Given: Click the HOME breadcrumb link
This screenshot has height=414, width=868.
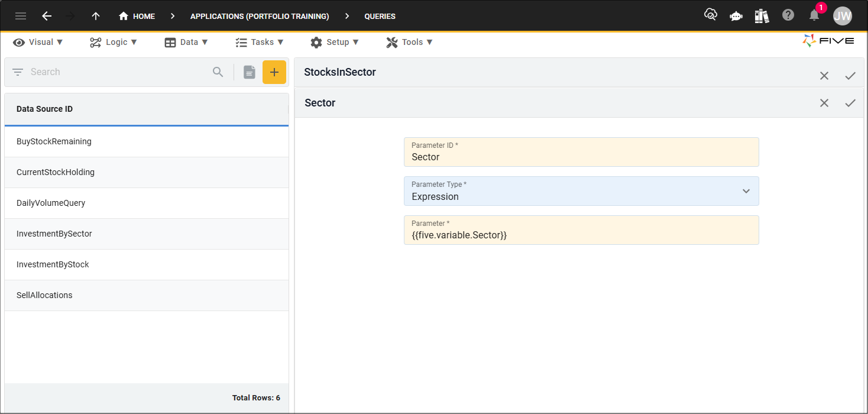Looking at the screenshot, I should (x=137, y=16).
